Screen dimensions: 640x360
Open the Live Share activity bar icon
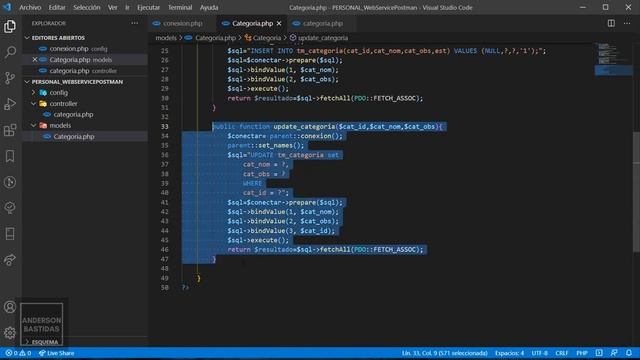pos(10,260)
